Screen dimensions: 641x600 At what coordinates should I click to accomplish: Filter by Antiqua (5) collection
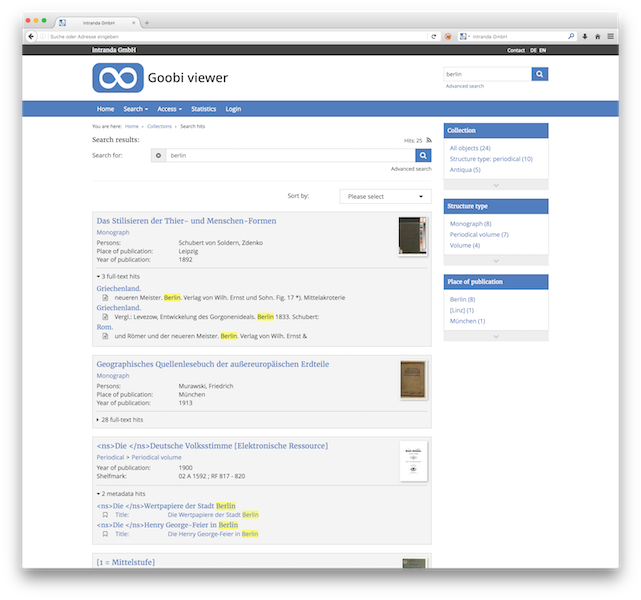point(465,170)
